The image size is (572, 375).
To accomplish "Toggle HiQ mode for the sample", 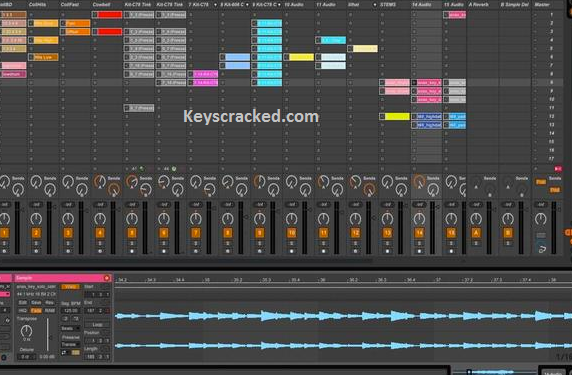I will (23, 310).
